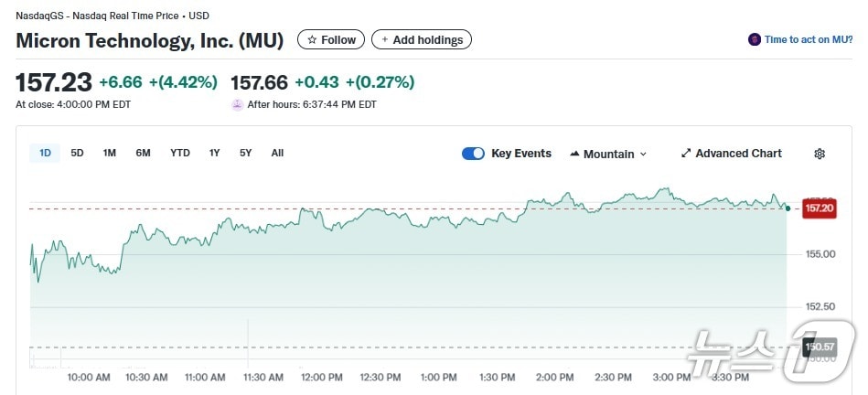View the 5Y chart range
Screen dimensions: 868x395
click(245, 153)
